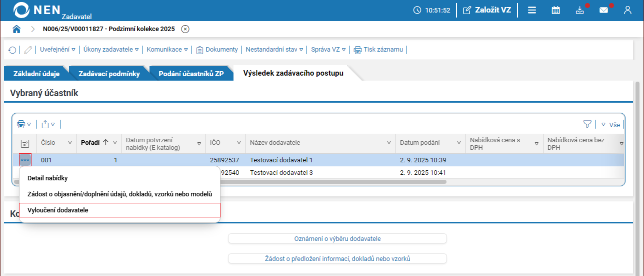Image resolution: width=644 pixels, height=276 pixels.
Task: Open Název dodavatele column filter arrow
Action: coord(389,143)
